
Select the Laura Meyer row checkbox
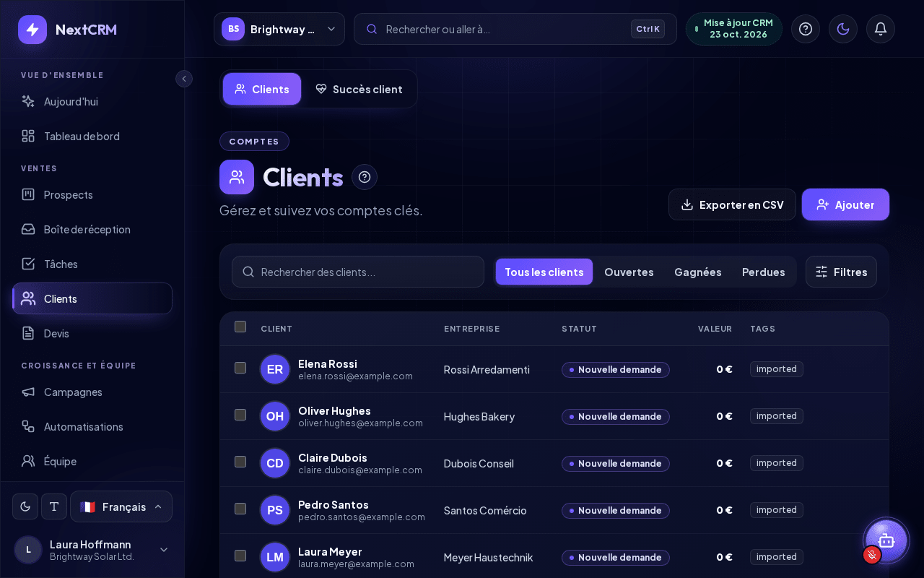240,556
